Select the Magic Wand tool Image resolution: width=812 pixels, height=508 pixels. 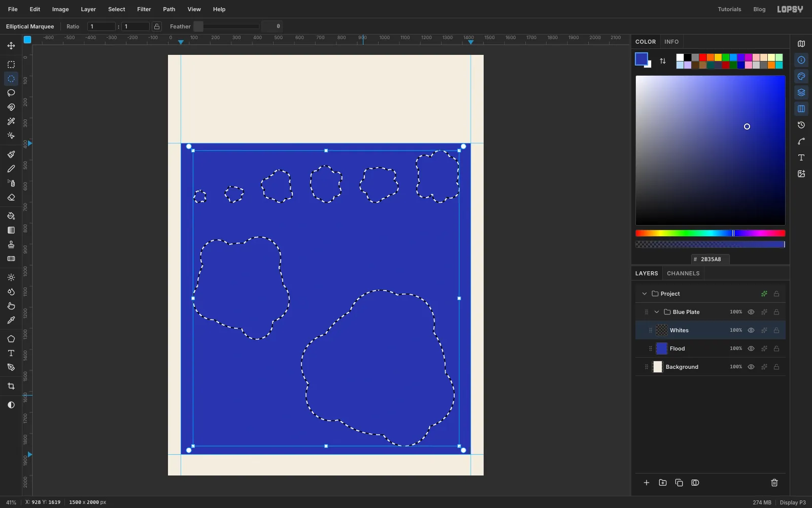11,121
